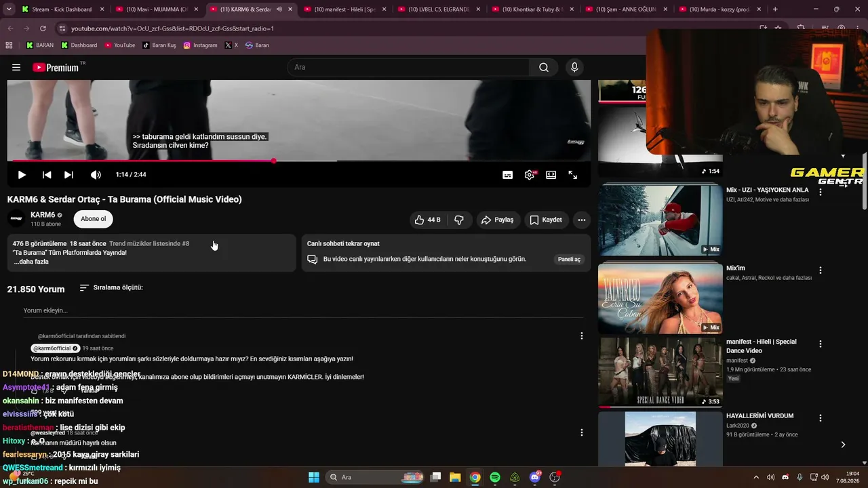Screen dimensions: 868x488
Task: View site information icon in address bar
Action: (62, 28)
